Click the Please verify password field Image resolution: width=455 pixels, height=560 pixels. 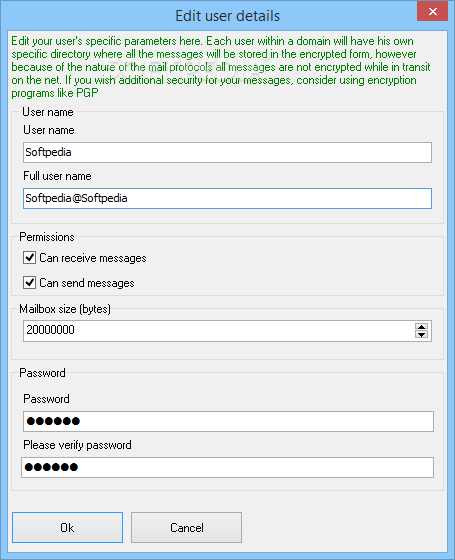click(x=227, y=467)
